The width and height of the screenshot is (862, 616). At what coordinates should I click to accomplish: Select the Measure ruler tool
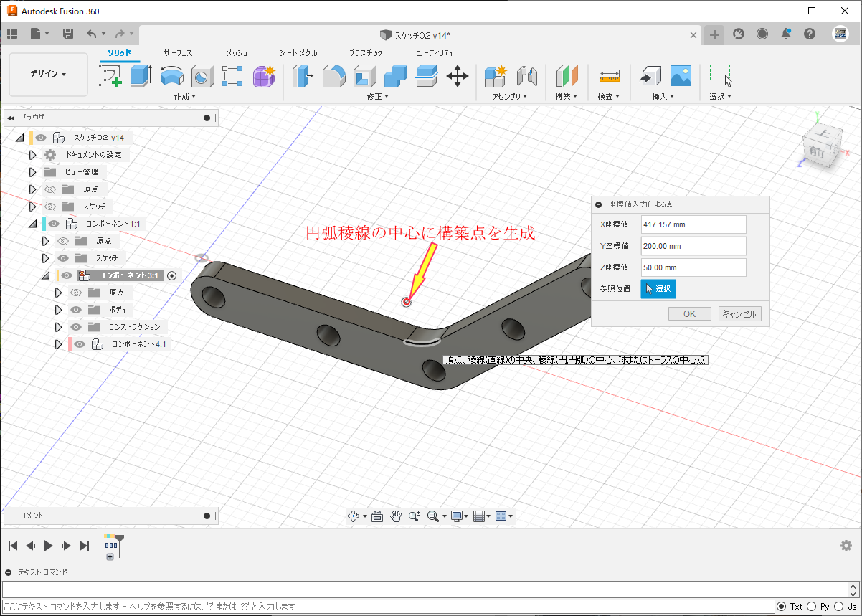coord(610,76)
